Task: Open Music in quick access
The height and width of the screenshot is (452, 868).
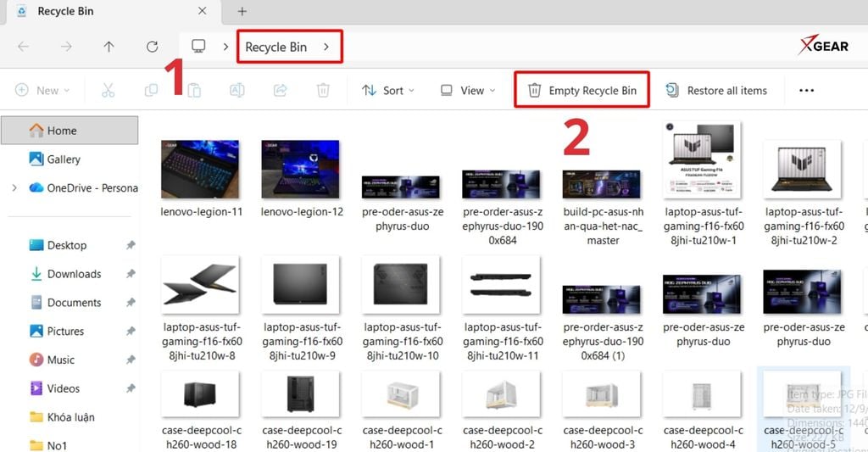Action: pyautogui.click(x=52, y=360)
